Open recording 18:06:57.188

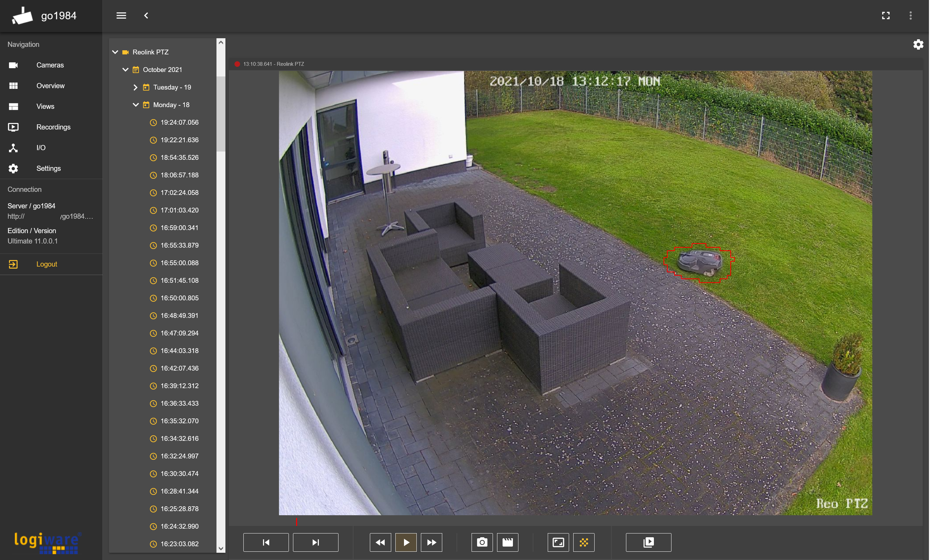pyautogui.click(x=179, y=175)
